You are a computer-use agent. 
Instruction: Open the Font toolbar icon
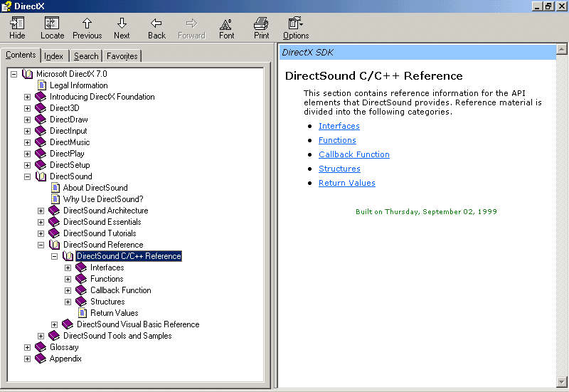click(x=226, y=28)
